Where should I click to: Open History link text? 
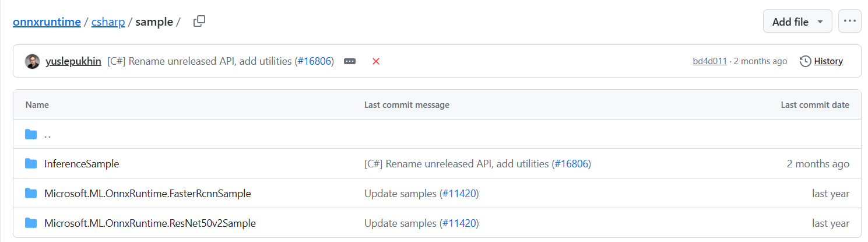pos(828,61)
